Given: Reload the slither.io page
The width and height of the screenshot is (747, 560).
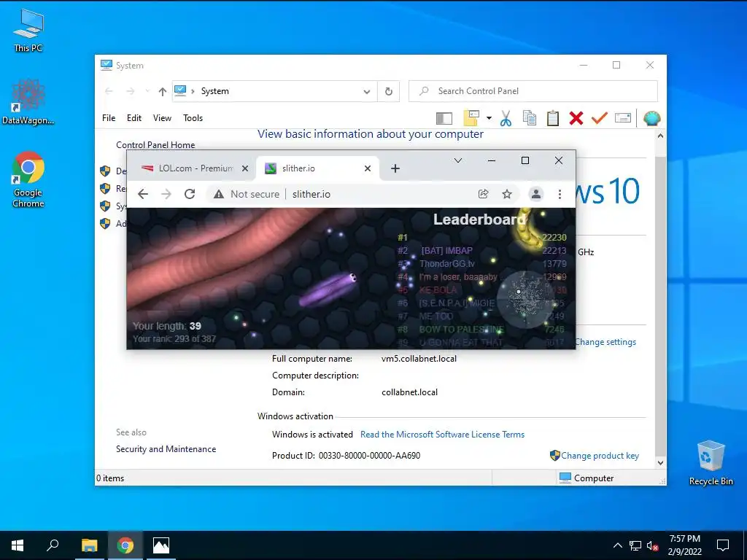Looking at the screenshot, I should [190, 194].
